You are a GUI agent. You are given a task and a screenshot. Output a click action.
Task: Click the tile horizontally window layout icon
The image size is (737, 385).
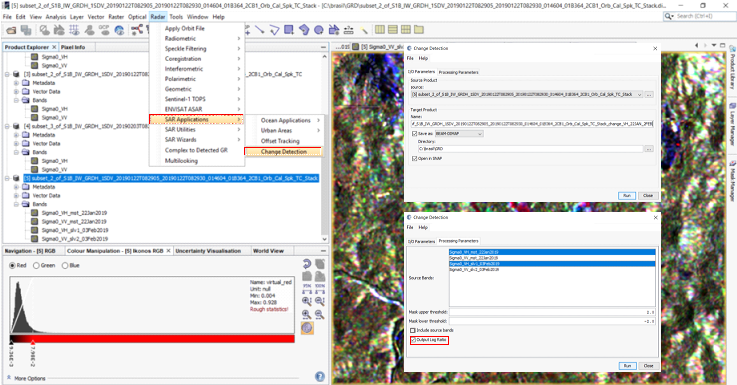pos(393,30)
